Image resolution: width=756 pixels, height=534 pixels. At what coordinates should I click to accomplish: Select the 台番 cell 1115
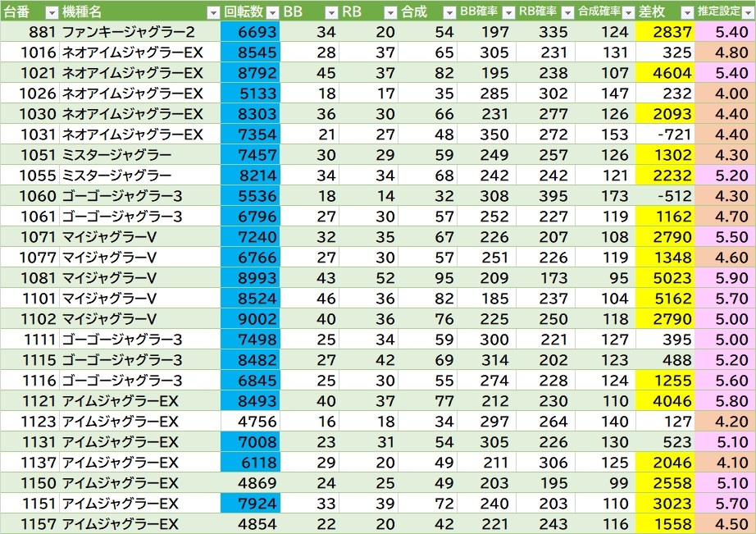click(30, 360)
